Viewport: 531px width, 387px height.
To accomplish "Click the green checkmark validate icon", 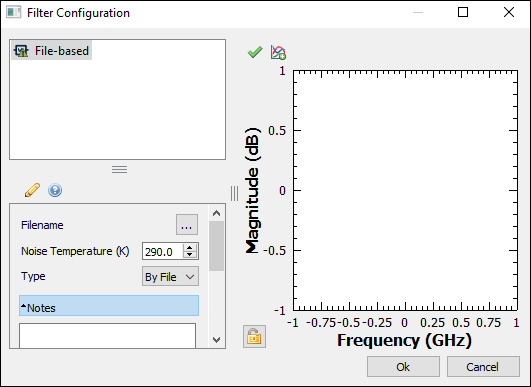I will point(255,52).
